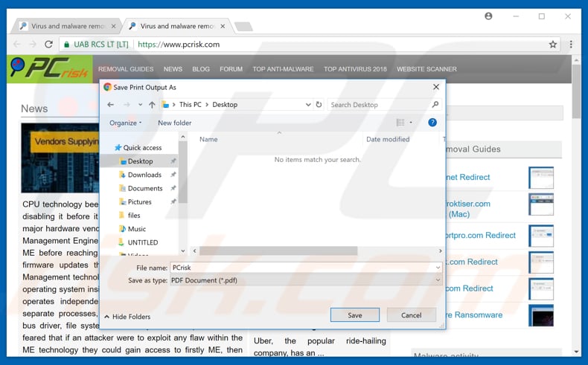The width and height of the screenshot is (588, 365).
Task: Select Documents folder in navigation pane
Action: (144, 188)
